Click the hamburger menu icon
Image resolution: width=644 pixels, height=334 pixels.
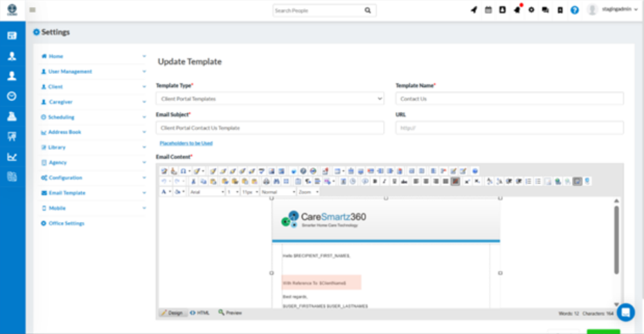coord(33,10)
